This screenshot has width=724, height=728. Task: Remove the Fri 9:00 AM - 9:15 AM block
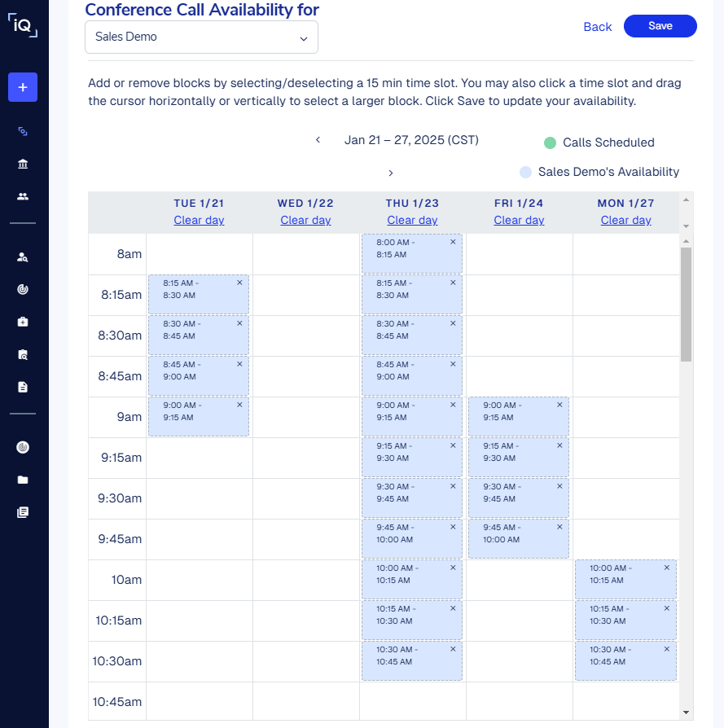(x=559, y=405)
